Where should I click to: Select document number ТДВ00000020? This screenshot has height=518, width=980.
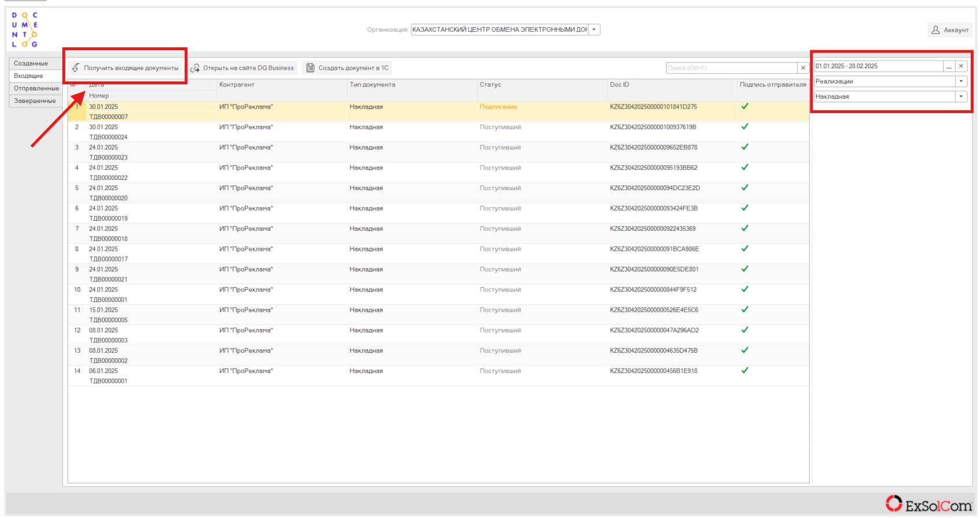(109, 198)
